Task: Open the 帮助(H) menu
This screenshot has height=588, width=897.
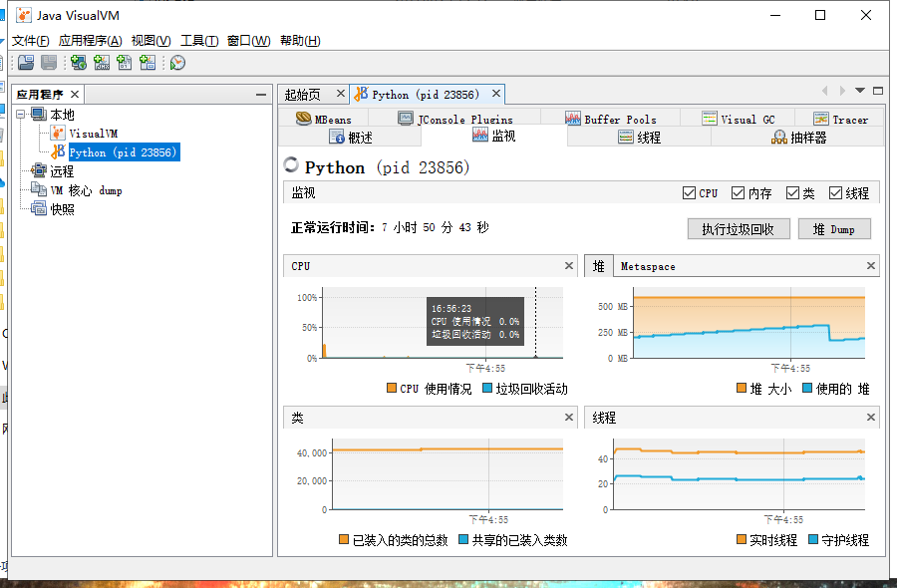Action: (x=300, y=41)
